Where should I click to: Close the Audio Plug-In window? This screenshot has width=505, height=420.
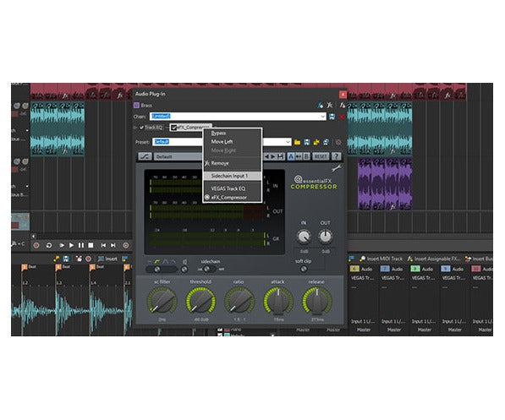pos(343,95)
